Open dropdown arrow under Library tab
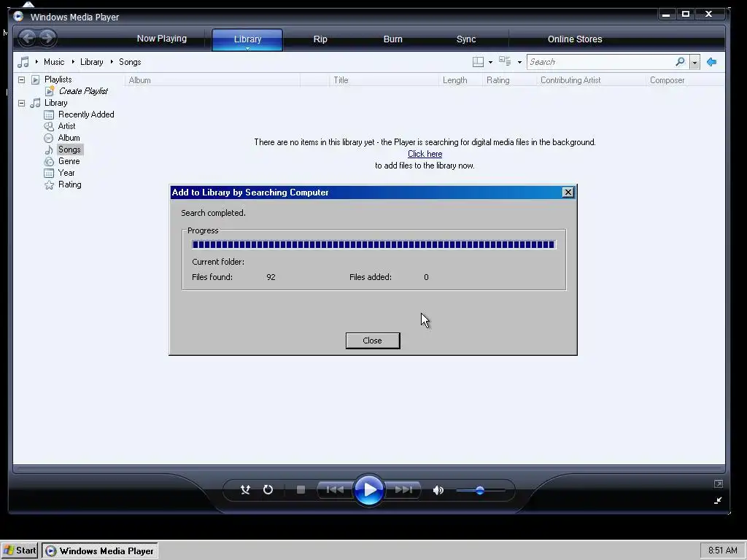The height and width of the screenshot is (560, 747). (248, 48)
